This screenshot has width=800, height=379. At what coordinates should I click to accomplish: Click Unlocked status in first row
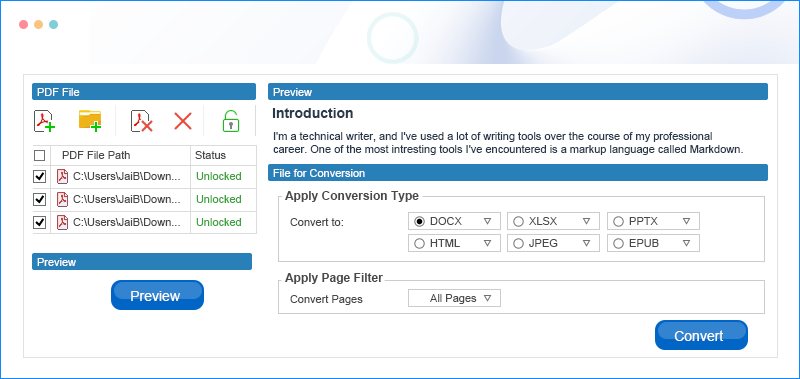pos(219,176)
